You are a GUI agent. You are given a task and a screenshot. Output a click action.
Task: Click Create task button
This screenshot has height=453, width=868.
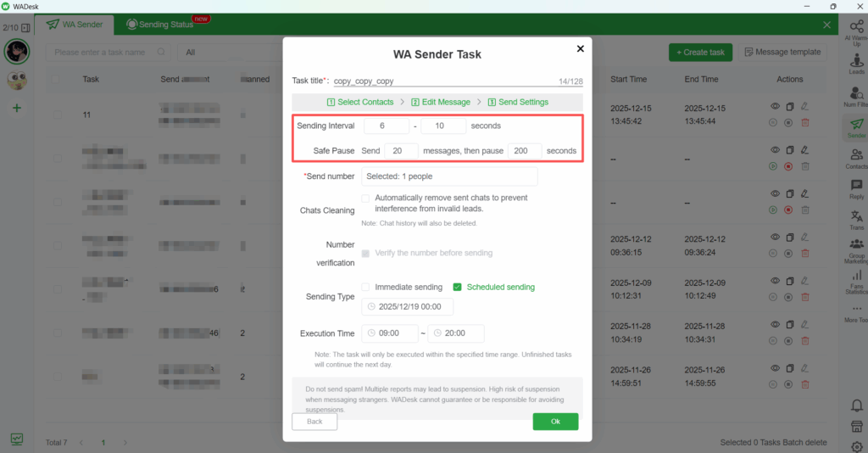[700, 52]
